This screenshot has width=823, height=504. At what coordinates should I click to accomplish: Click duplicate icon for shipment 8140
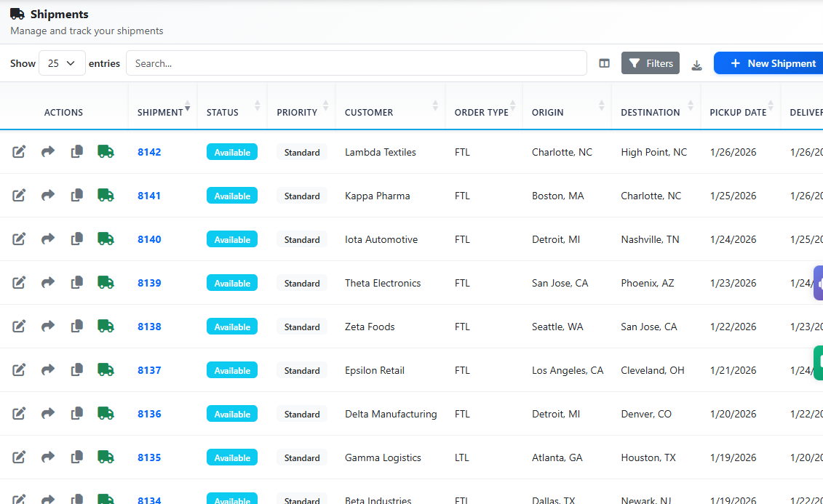coord(77,239)
